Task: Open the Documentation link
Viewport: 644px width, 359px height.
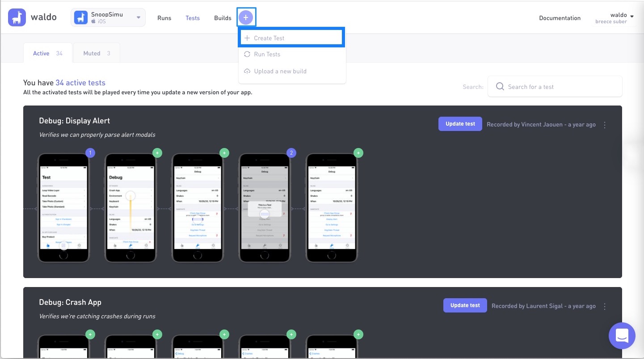Action: tap(560, 18)
